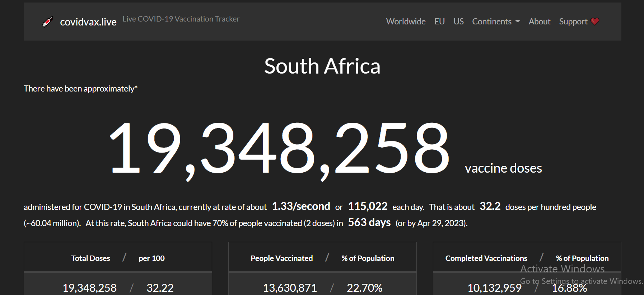Select the South Africa heading

[322, 66]
